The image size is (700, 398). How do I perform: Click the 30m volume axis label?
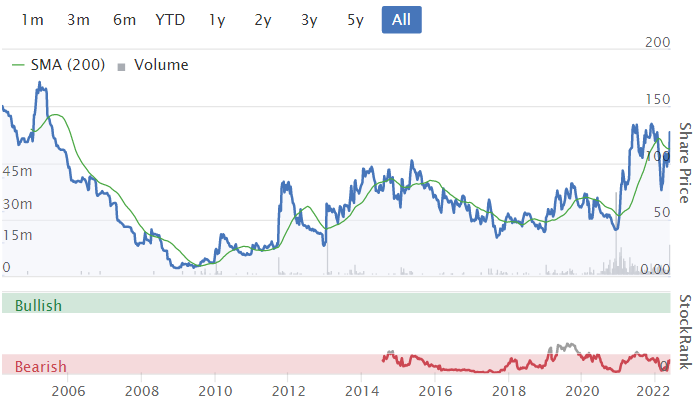17,204
